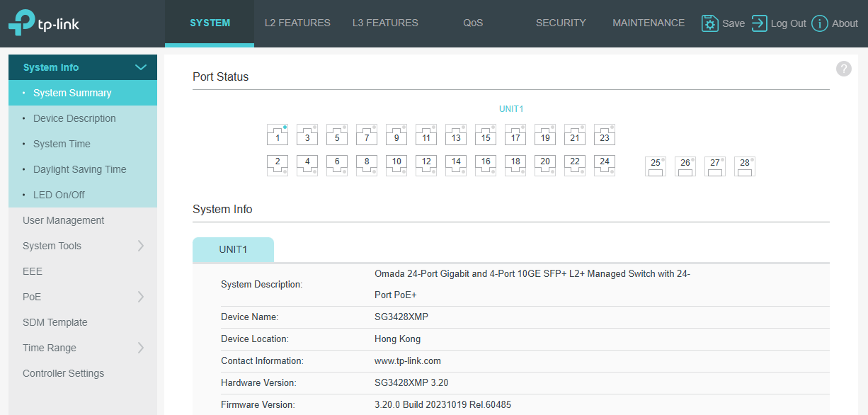Select port 4 icon
The image size is (868, 415).
(307, 165)
